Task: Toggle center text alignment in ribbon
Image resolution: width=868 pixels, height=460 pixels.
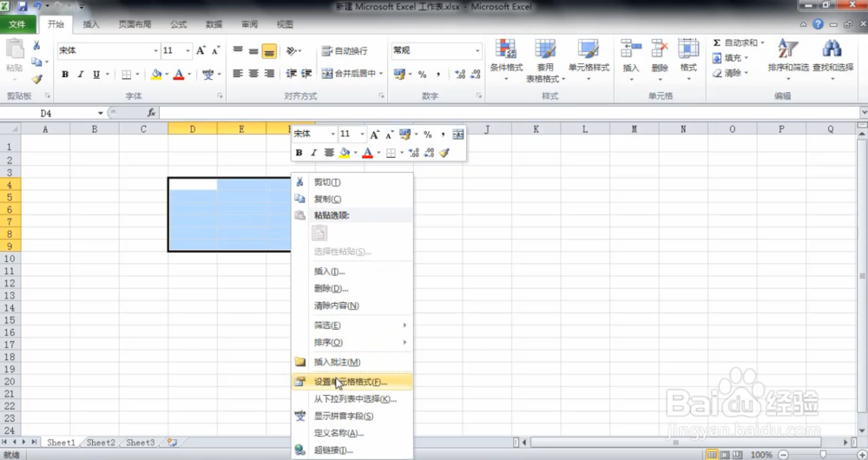Action: coord(253,74)
